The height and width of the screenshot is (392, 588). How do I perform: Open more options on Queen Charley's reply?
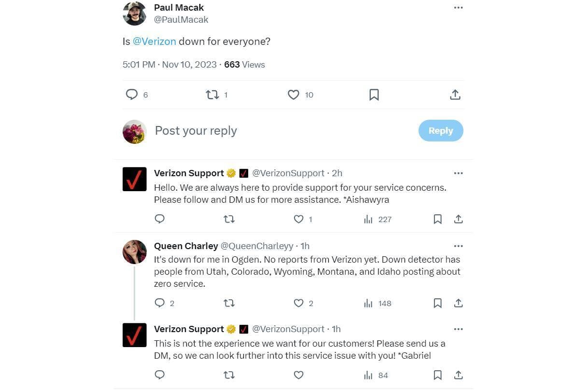point(458,246)
